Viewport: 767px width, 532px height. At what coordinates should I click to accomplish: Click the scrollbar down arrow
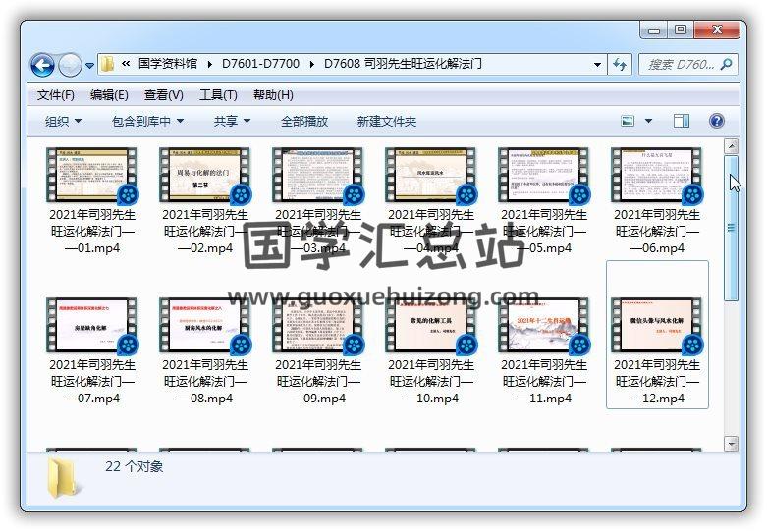click(731, 443)
